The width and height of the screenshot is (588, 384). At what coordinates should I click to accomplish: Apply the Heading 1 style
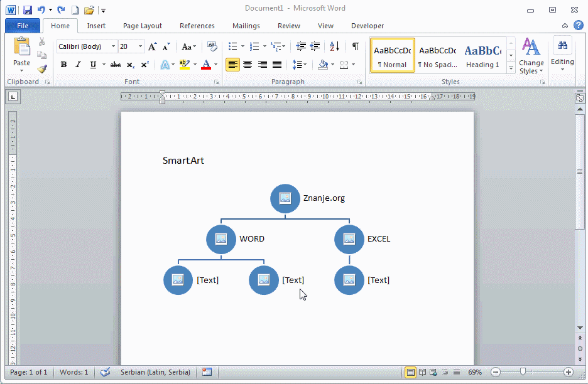(x=482, y=55)
